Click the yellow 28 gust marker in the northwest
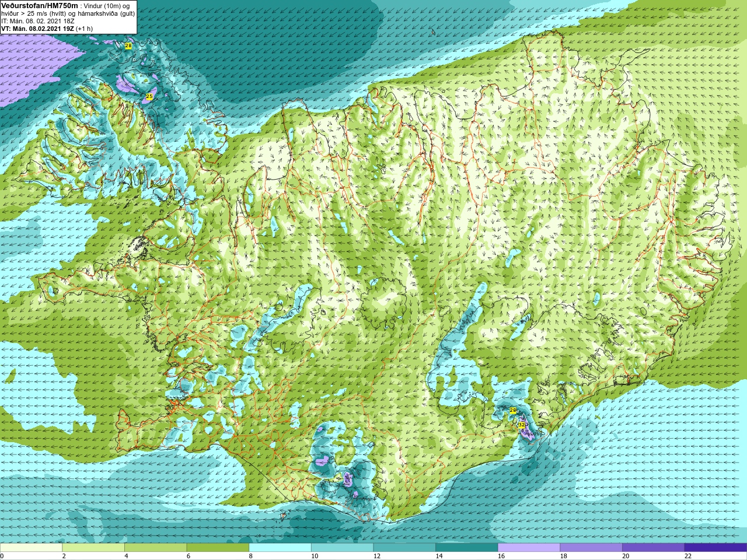This screenshot has height=560, width=747. (128, 45)
